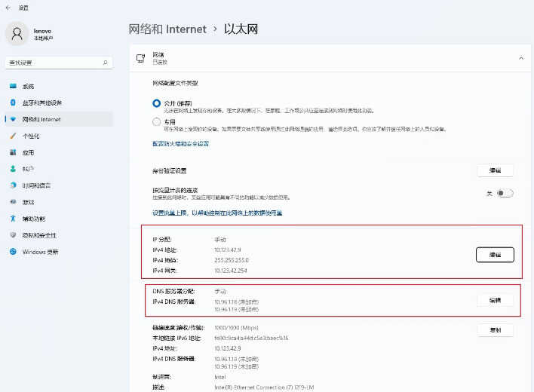Viewport: 534px width, 392px height.
Task: Go to 蓝牙和其他设备 (Bluetooth & devices)
Action: click(41, 103)
